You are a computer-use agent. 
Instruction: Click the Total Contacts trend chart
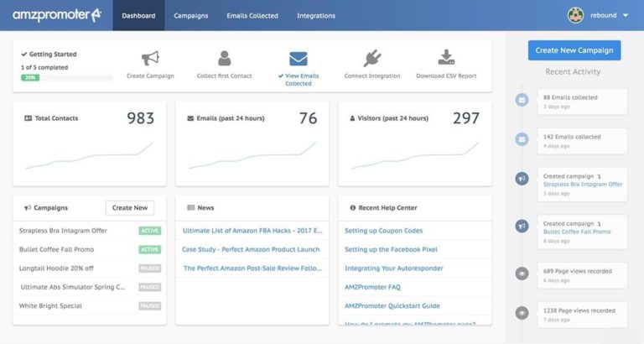[90, 155]
